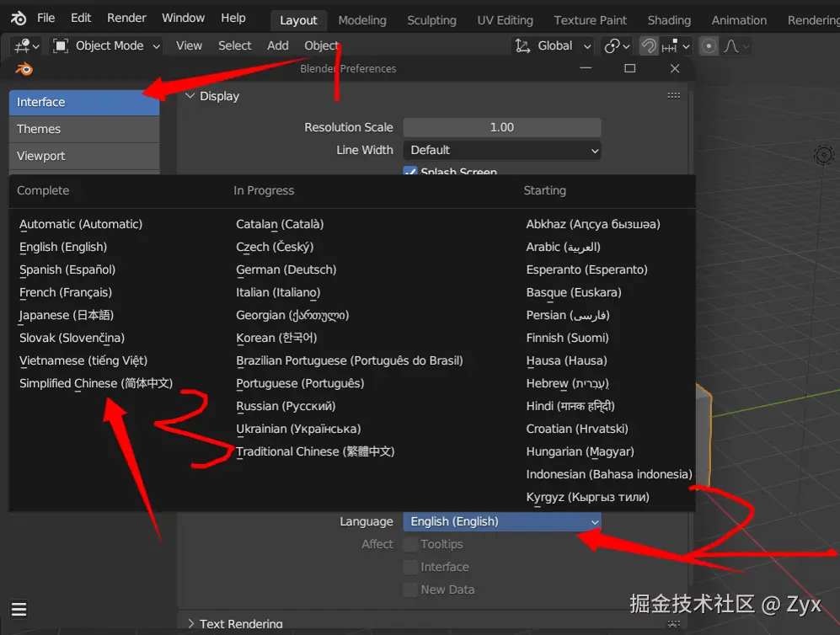Screen dimensions: 840x635
Task: Open the Select menu in the viewport header
Action: [x=234, y=46]
